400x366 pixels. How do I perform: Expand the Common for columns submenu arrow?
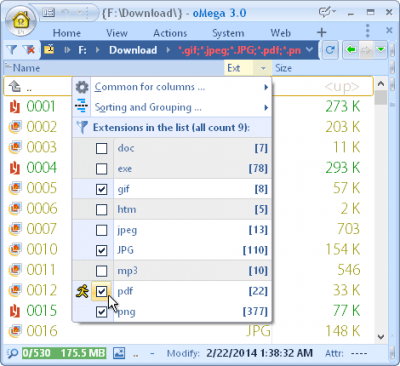click(266, 87)
